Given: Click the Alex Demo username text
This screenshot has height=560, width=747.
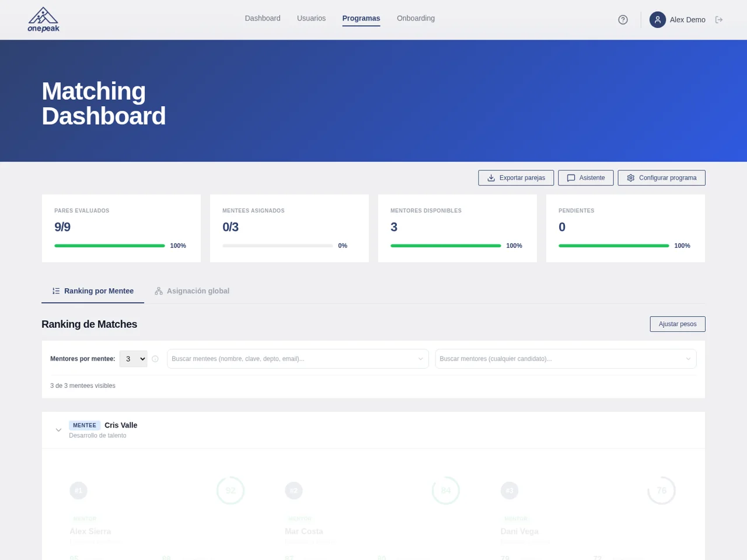Looking at the screenshot, I should coord(687,20).
